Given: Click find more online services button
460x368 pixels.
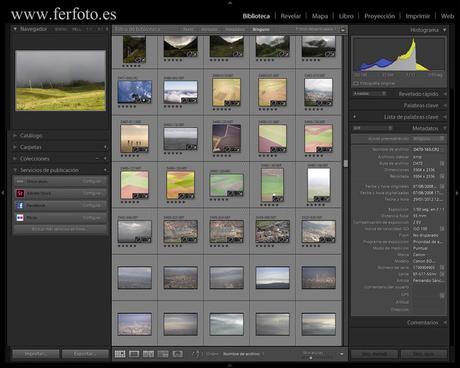Looking at the screenshot, I should coord(60,229).
